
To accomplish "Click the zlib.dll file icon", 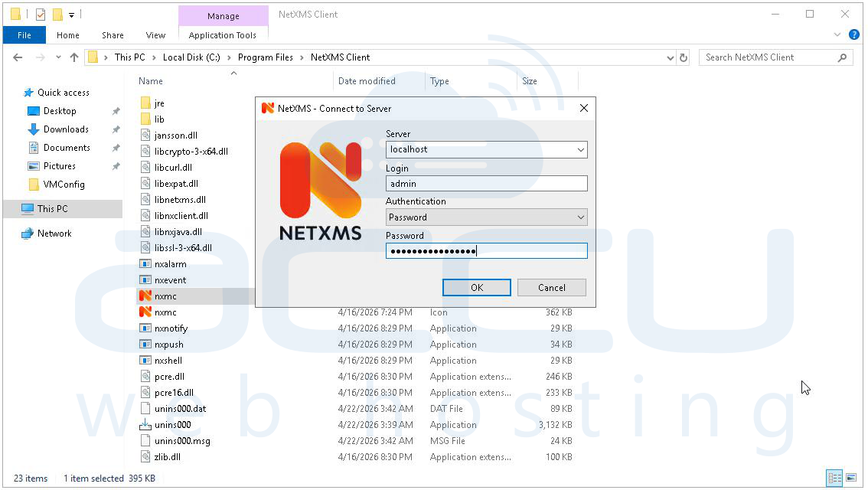I will 145,457.
